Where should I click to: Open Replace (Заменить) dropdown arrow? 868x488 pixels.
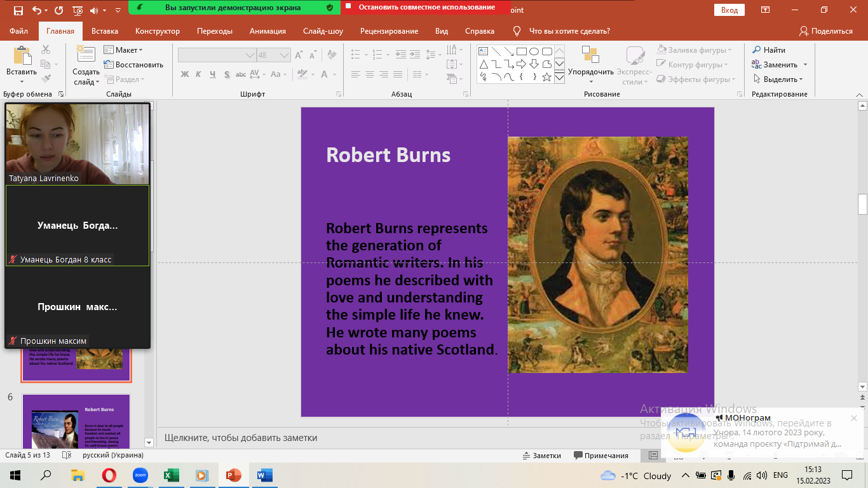(x=805, y=65)
